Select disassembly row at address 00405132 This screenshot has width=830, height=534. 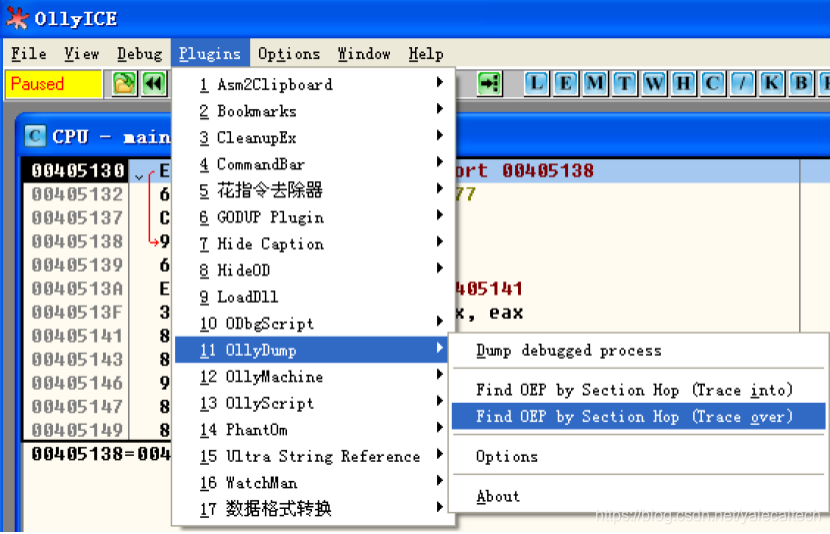point(78,194)
